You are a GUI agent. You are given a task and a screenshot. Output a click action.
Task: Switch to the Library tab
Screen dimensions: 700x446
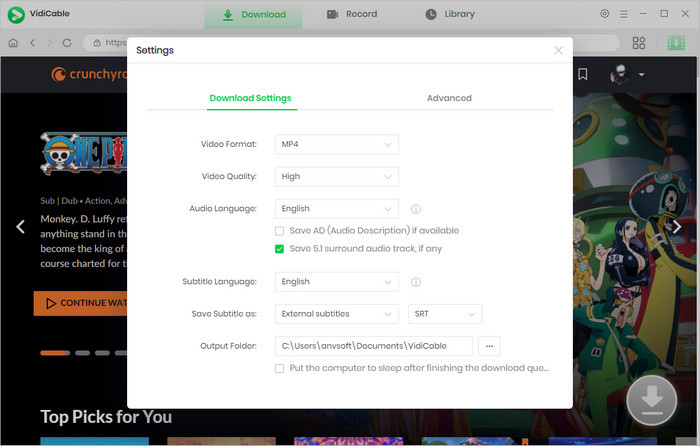[450, 14]
